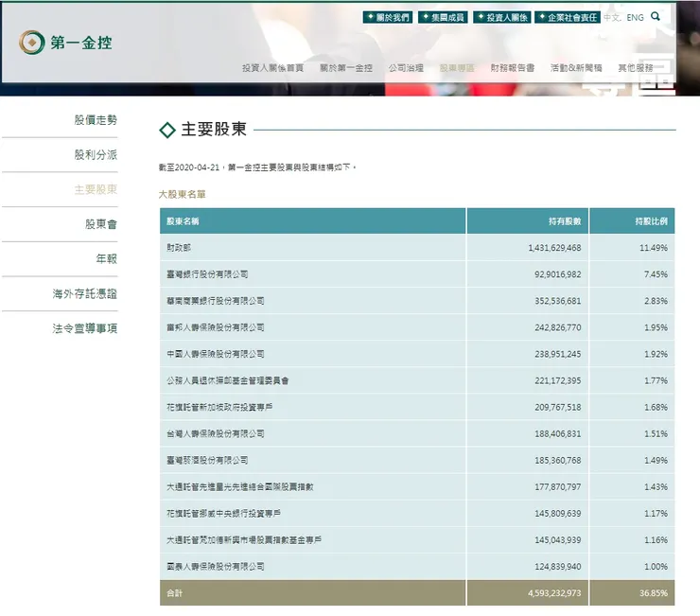Switch language to ENG
700x616 pixels.
tap(635, 17)
